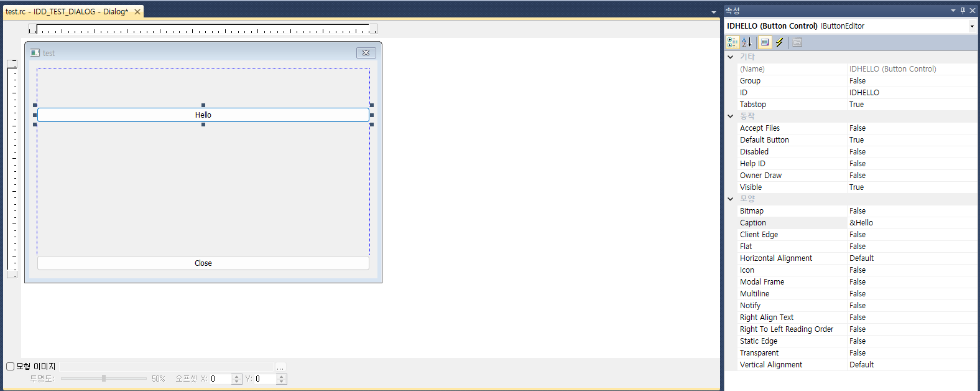This screenshot has height=391, width=980.
Task: Collapse the 동작 property category
Action: pos(731,116)
